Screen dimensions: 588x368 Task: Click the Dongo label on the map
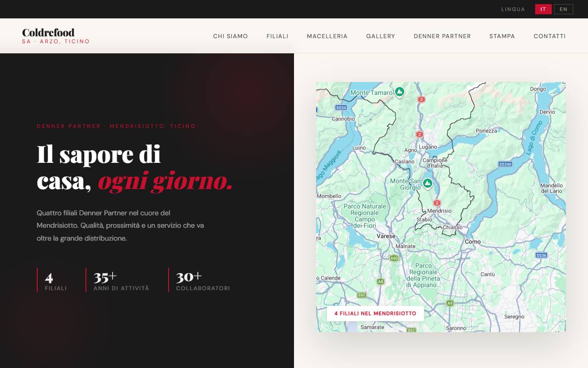tap(538, 89)
